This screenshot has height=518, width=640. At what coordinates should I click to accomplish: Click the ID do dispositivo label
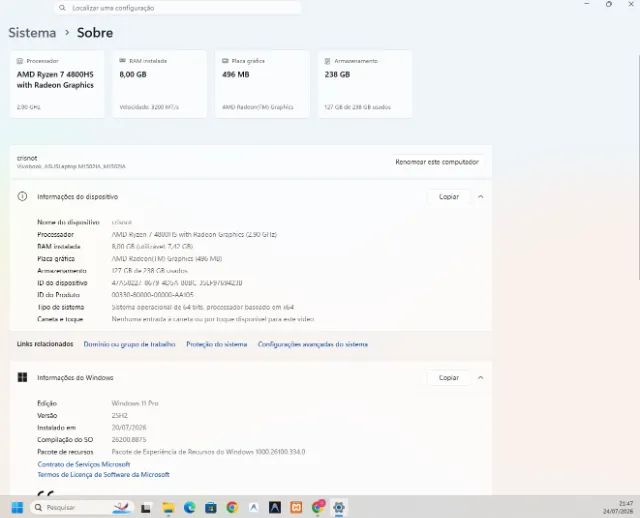[62, 283]
